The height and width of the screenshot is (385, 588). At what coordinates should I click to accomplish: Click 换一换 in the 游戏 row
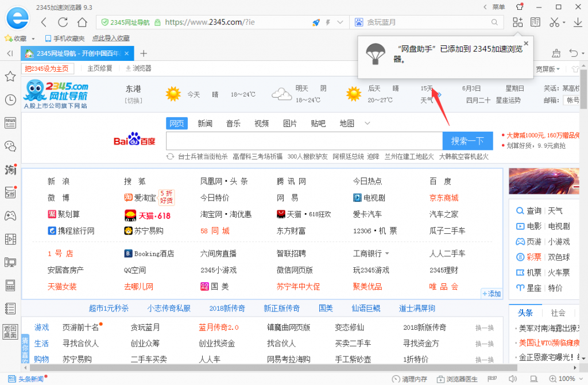click(485, 328)
